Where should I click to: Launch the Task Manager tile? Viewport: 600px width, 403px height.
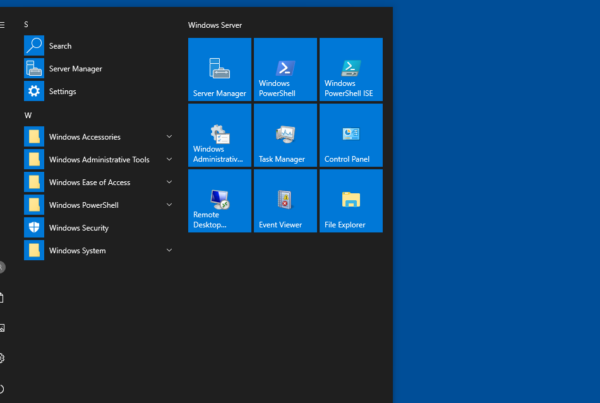(285, 135)
